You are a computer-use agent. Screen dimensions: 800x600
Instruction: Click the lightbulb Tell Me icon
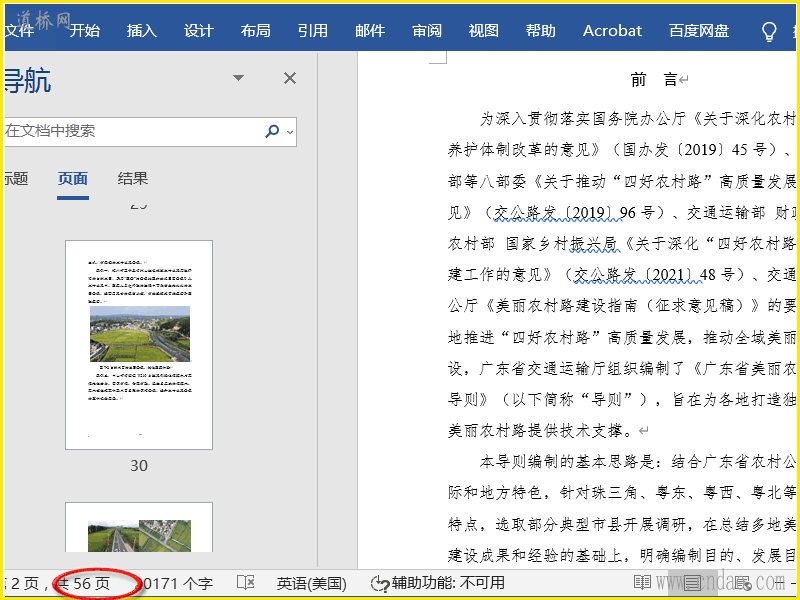(x=769, y=31)
